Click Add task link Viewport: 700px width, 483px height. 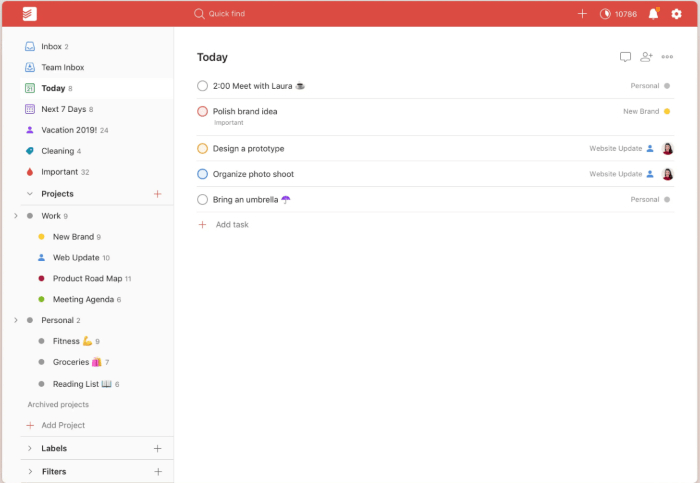pyautogui.click(x=232, y=225)
